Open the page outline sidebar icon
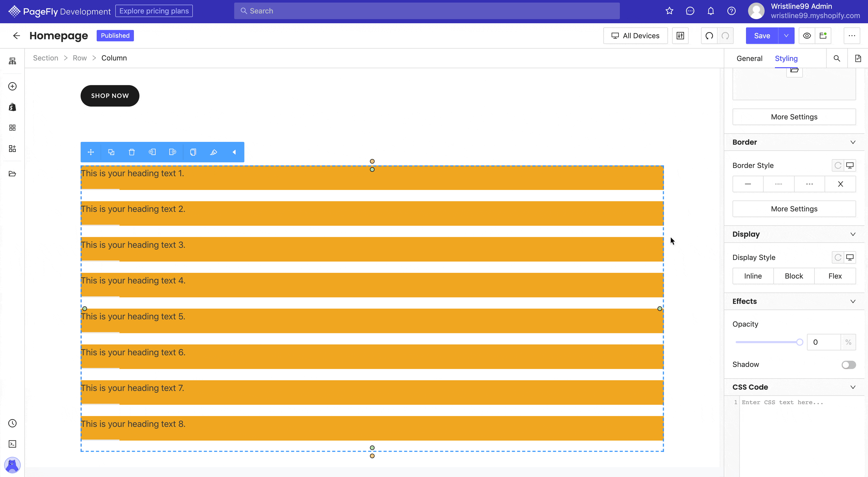 [x=12, y=61]
